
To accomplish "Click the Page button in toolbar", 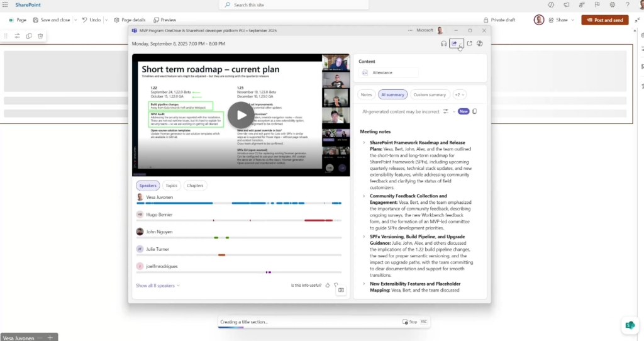I will [x=18, y=20].
